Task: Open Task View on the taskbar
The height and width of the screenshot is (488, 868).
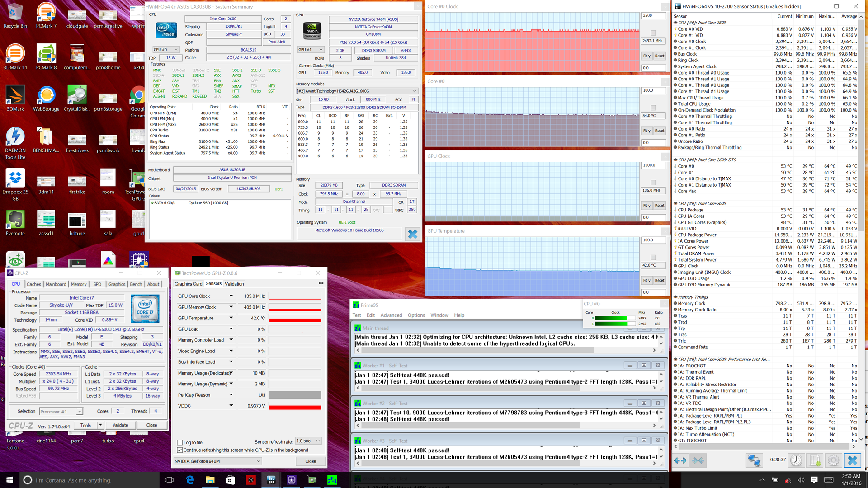Action: pos(169,480)
